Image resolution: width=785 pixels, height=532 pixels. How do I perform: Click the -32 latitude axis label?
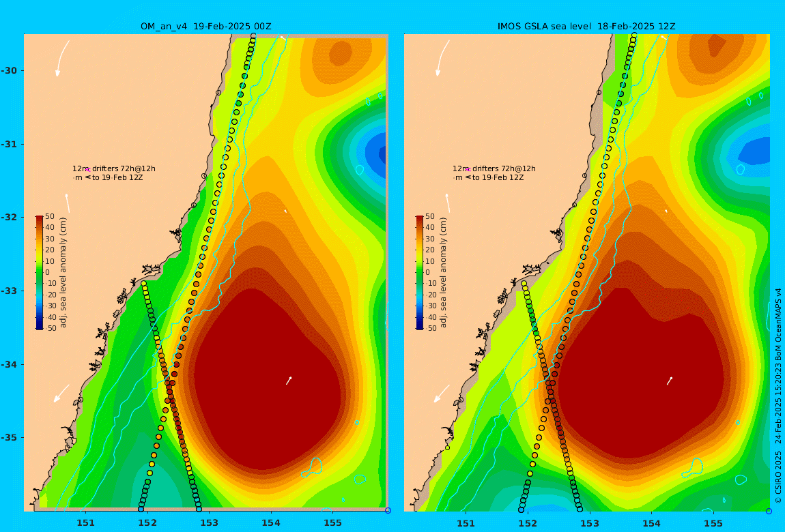[9, 217]
